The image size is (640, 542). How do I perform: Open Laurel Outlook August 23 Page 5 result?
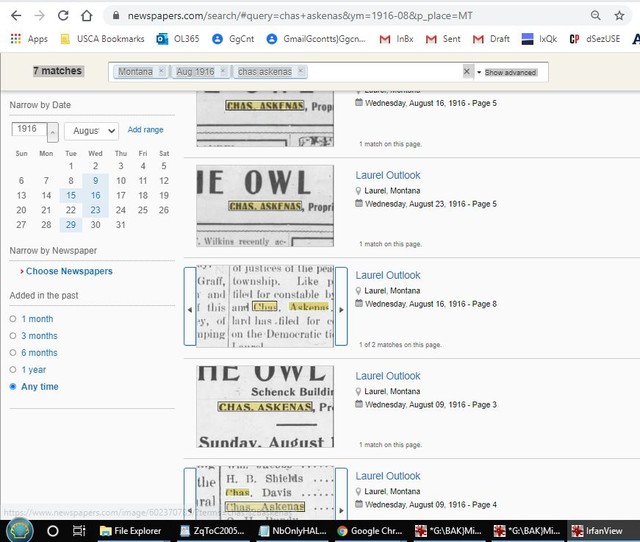(x=388, y=175)
